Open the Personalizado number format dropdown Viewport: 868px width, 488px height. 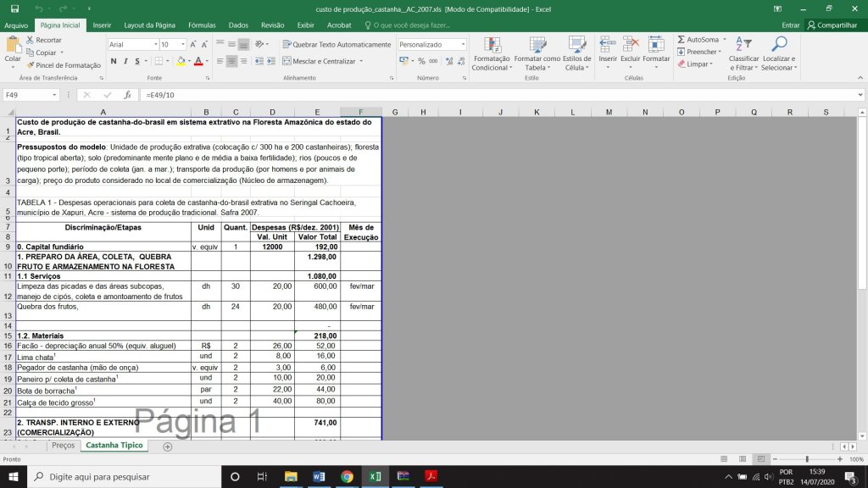click(463, 44)
